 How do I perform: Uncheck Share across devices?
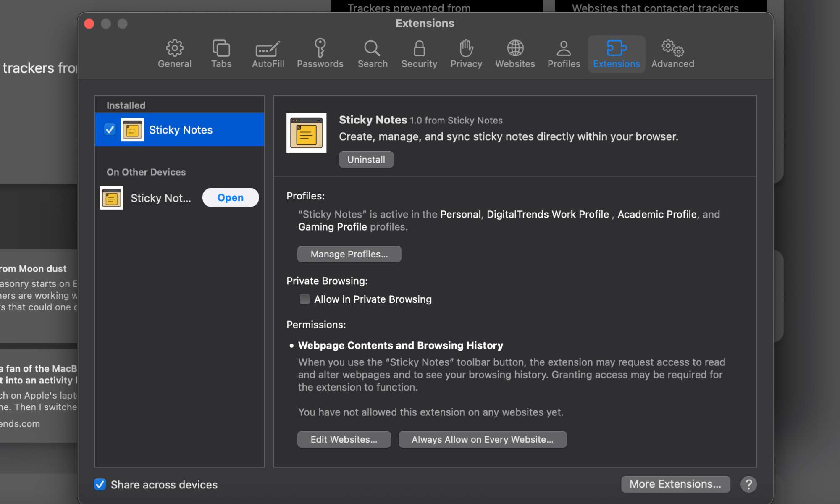(x=100, y=484)
